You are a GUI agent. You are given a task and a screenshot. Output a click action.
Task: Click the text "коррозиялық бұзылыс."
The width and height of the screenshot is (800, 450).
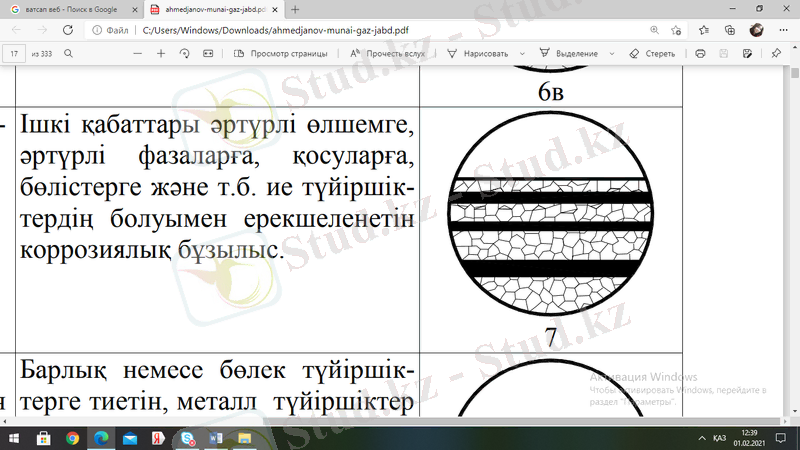click(x=152, y=250)
